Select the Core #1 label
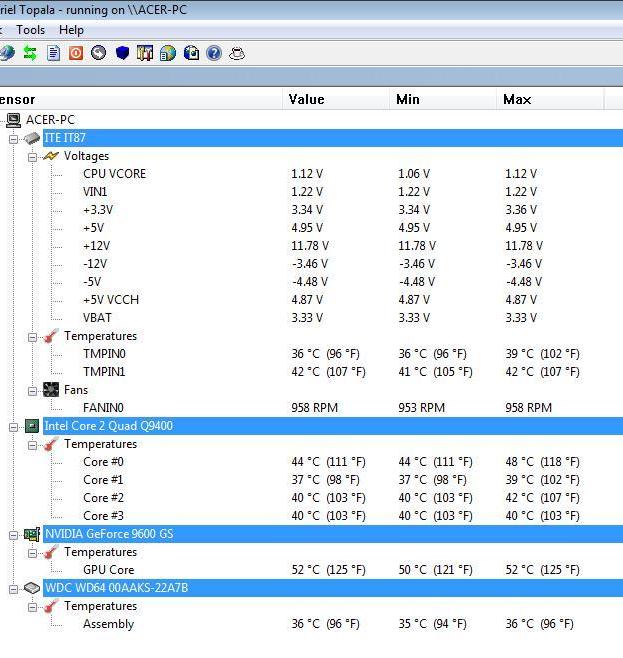This screenshot has height=658, width=623. [103, 480]
